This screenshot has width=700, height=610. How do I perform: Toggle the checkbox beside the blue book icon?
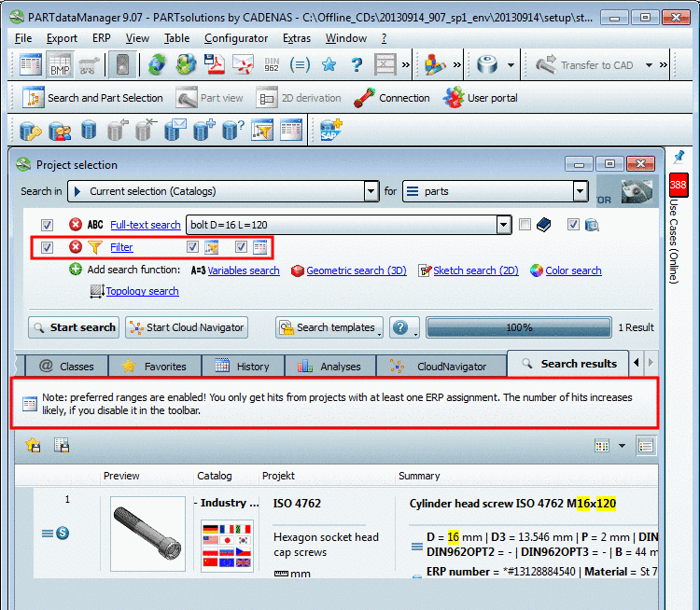tap(525, 224)
